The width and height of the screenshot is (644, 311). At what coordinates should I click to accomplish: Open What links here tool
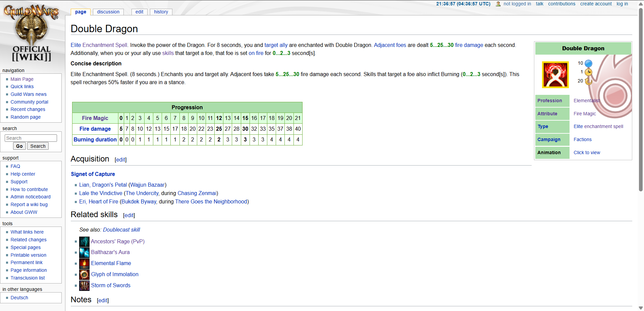(x=27, y=232)
